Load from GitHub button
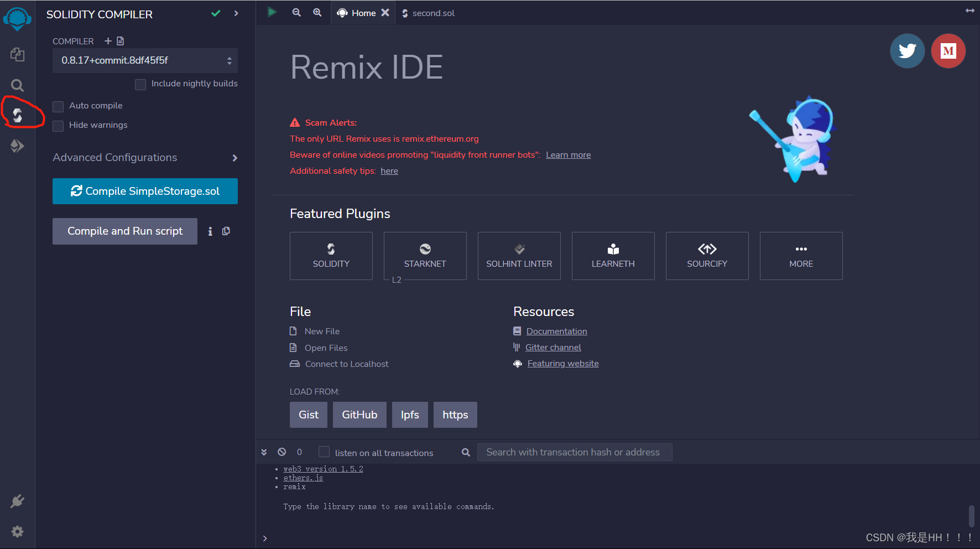Viewport: 980px width, 549px height. [x=359, y=415]
